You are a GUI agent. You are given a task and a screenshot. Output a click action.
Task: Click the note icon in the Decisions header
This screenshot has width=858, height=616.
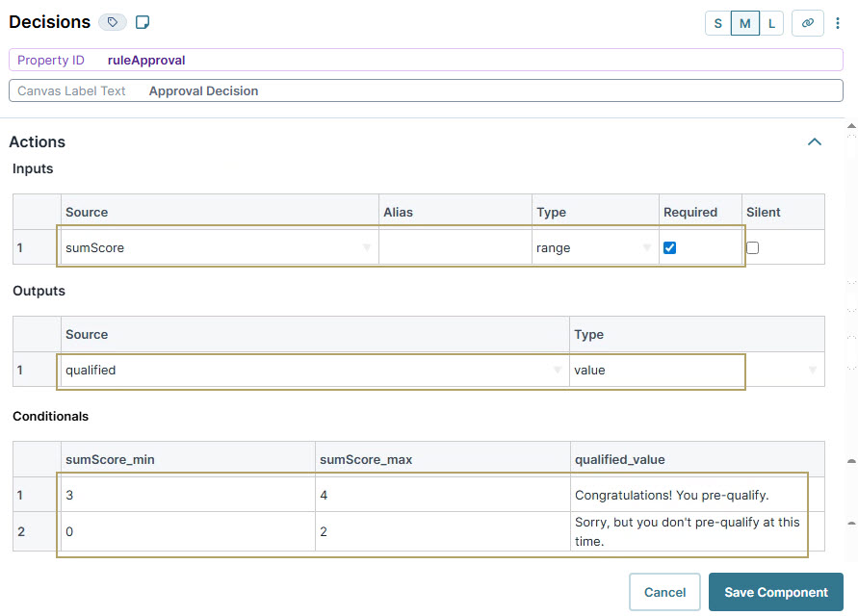pyautogui.click(x=141, y=21)
